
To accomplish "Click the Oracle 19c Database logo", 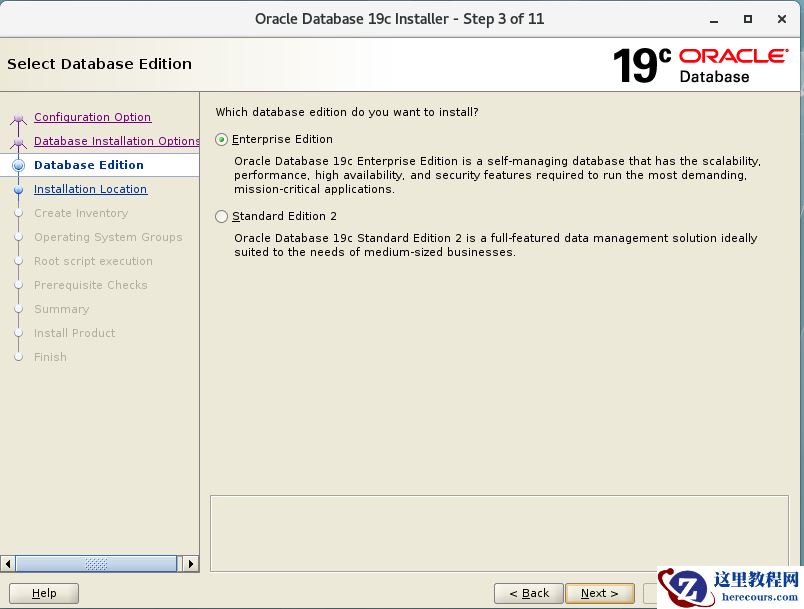I will click(700, 65).
